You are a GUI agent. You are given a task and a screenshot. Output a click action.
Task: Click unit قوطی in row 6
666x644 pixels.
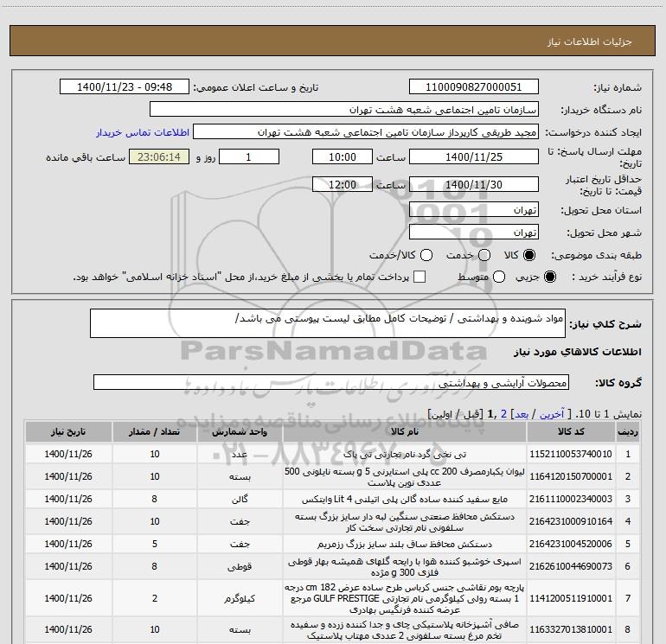coord(240,566)
